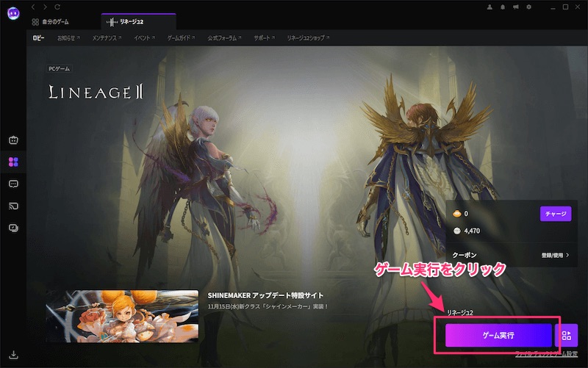
Task: Open notifications via the bell icon
Action: (503, 7)
